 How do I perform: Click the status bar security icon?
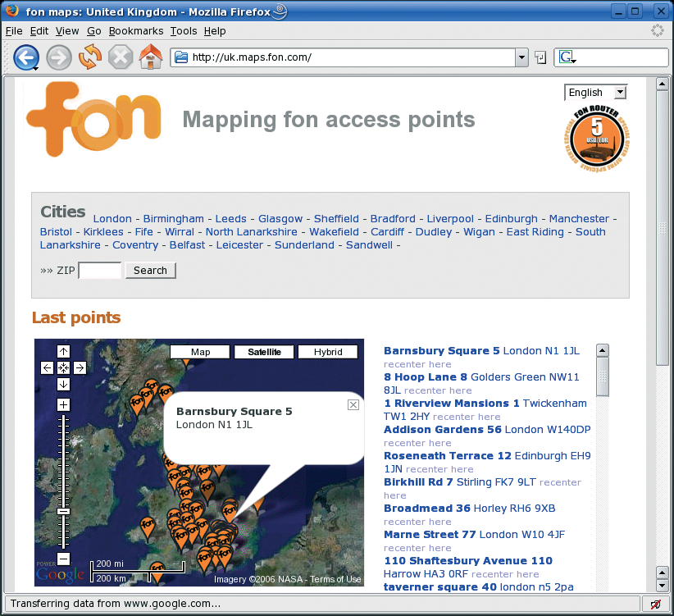(x=655, y=605)
